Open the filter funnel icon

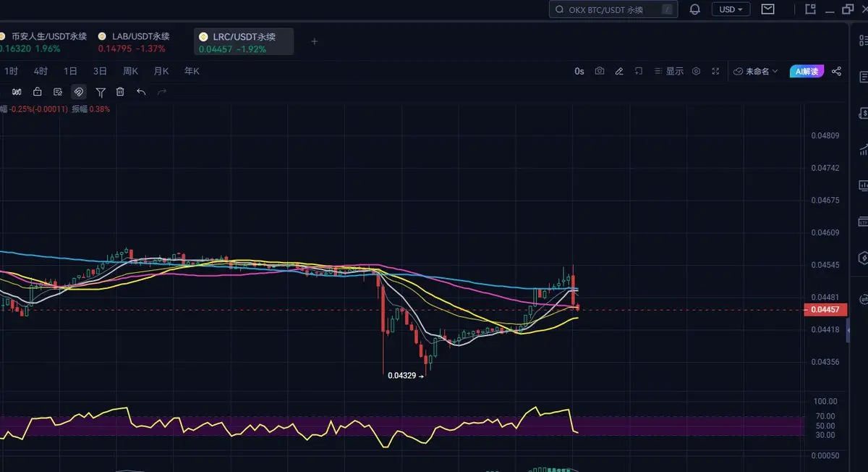click(101, 92)
